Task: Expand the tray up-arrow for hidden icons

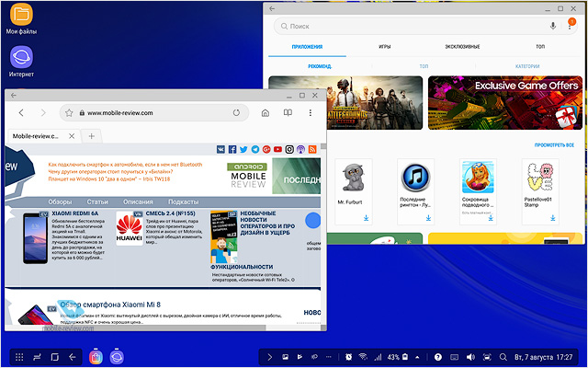Action: tap(417, 357)
